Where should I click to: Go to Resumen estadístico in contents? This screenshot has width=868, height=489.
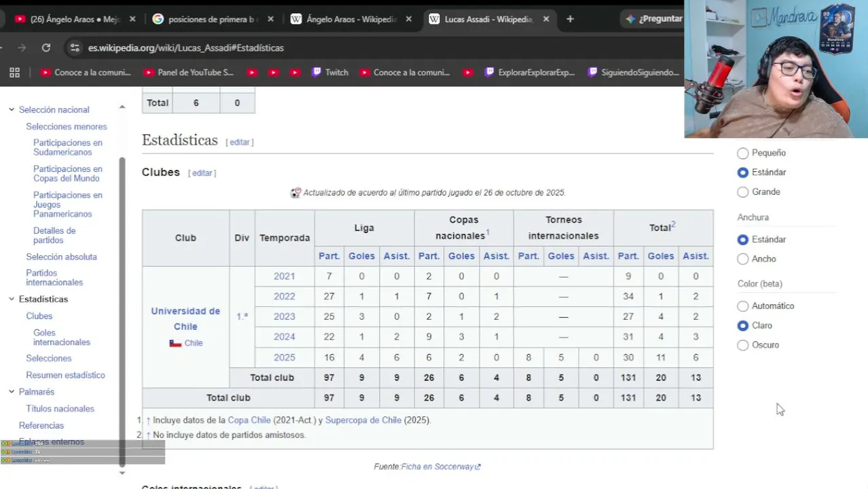[x=65, y=375]
